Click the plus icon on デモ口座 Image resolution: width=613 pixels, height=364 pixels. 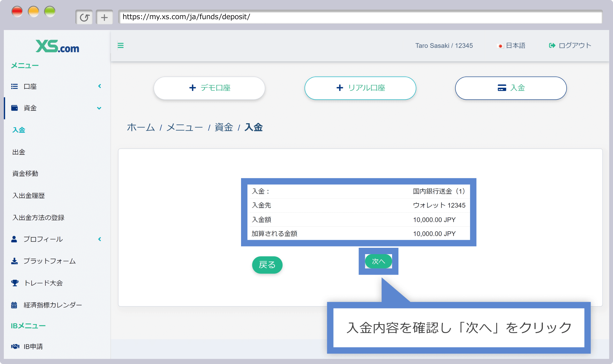click(x=193, y=88)
